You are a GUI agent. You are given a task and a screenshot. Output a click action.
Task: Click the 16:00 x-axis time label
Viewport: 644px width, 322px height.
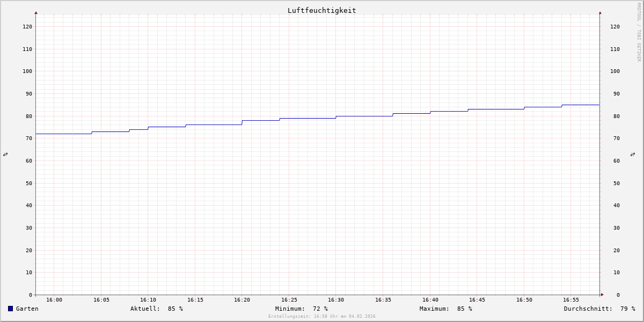tap(54, 300)
